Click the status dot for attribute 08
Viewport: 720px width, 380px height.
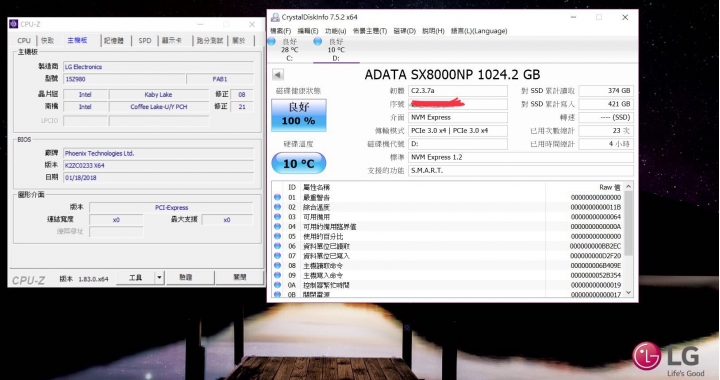[277, 265]
